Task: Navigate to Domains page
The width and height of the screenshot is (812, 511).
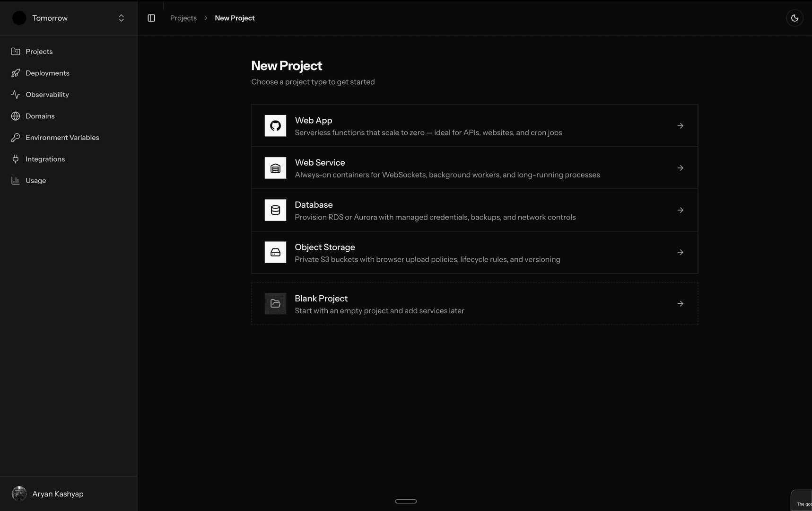Action: tap(69, 116)
